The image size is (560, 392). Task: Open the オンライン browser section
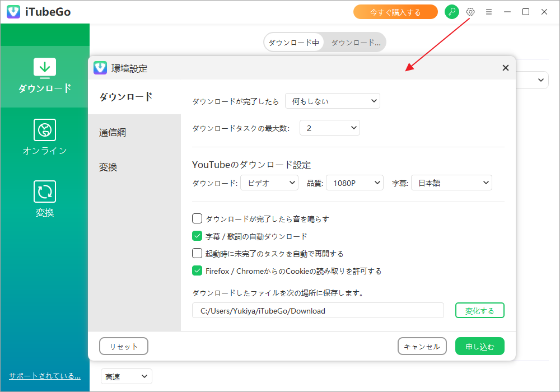click(x=45, y=137)
